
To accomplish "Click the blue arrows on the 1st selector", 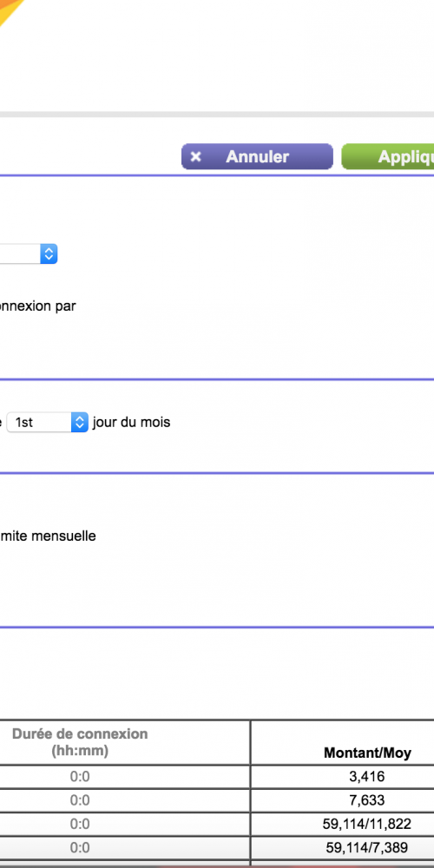I will click(x=80, y=423).
